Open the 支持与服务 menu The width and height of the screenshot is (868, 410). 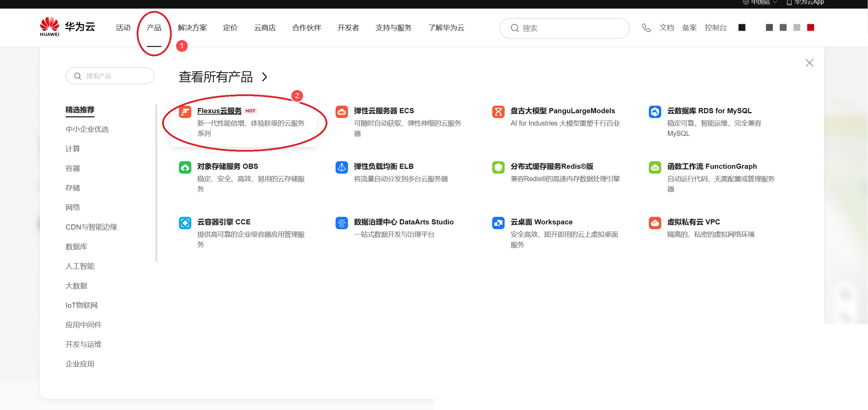point(394,28)
